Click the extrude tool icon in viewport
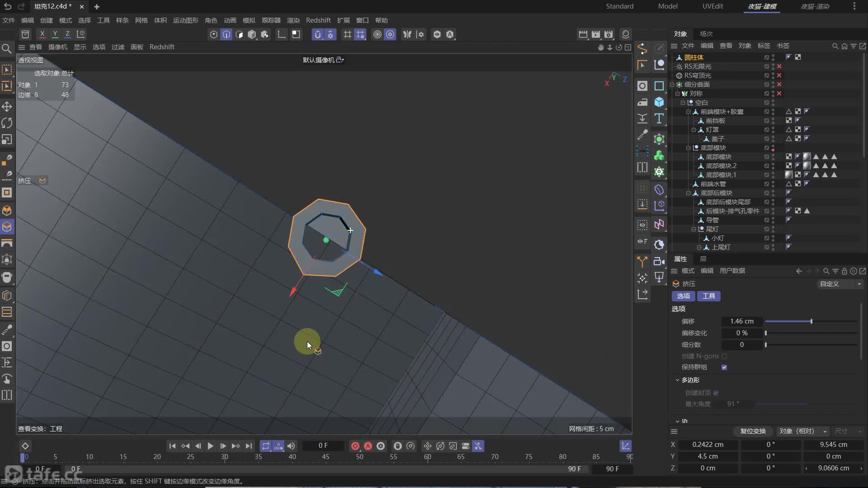This screenshot has height=488, width=868. (42, 180)
